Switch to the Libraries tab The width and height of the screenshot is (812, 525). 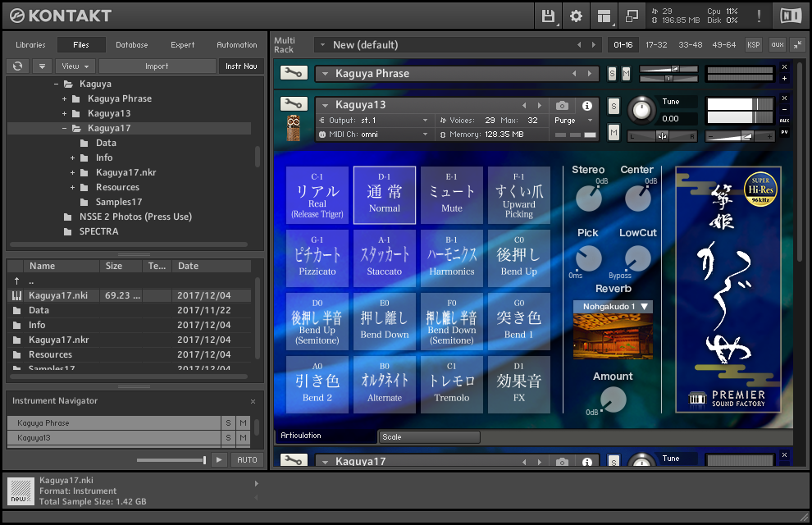(x=30, y=45)
